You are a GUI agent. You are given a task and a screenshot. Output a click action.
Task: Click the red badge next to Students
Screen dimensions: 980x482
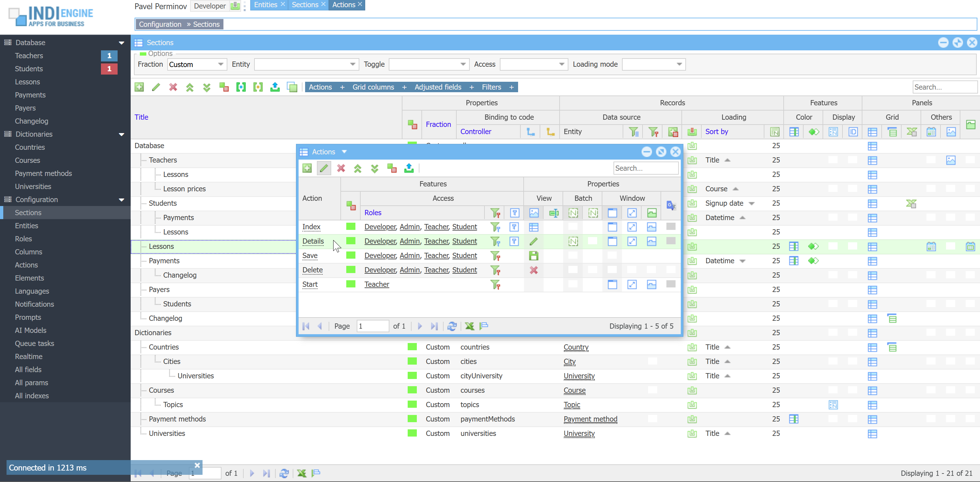[x=109, y=69]
